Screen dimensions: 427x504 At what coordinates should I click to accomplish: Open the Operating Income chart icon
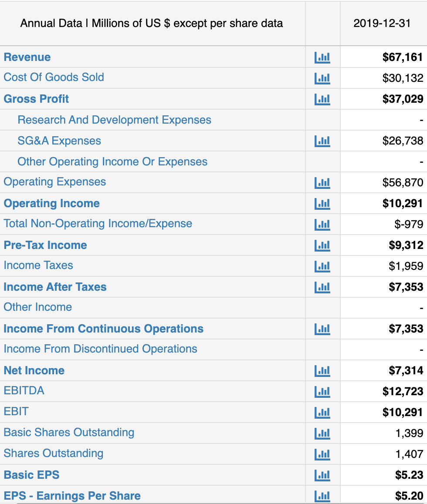point(322,203)
